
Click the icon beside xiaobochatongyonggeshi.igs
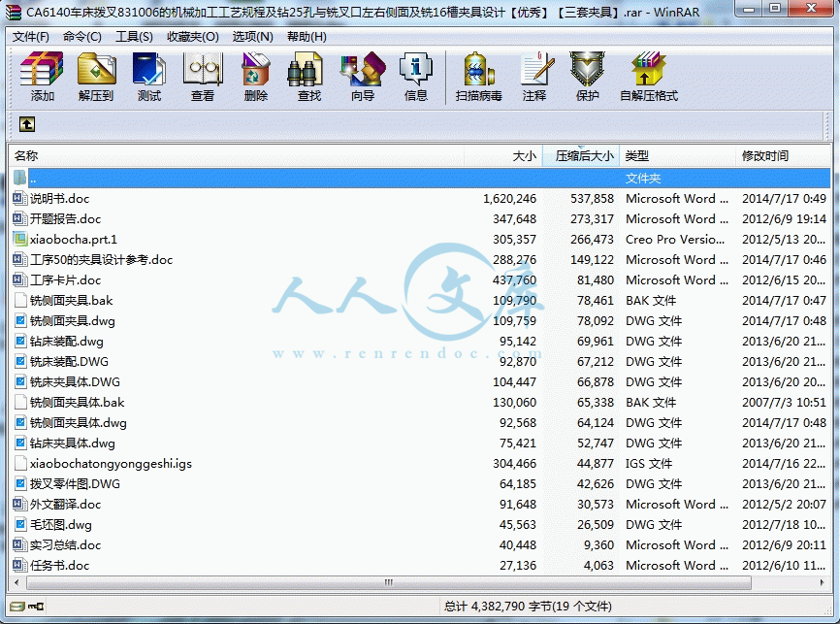click(19, 463)
